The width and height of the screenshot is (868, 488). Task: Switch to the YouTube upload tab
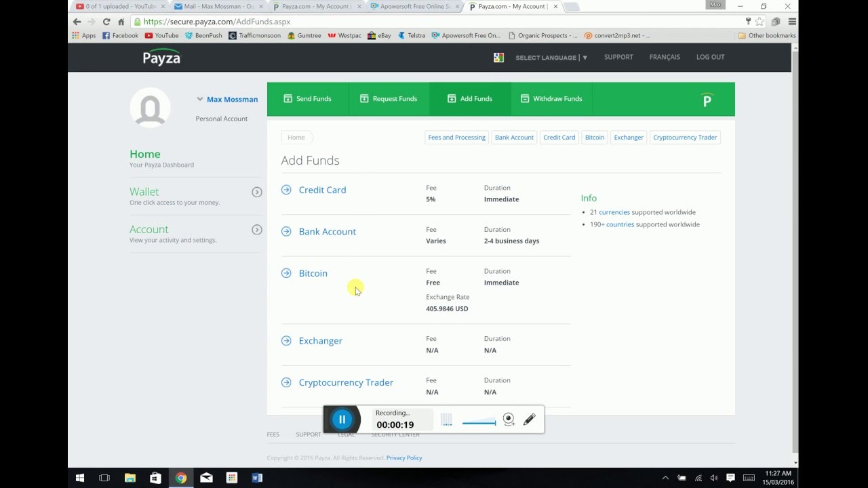[119, 7]
